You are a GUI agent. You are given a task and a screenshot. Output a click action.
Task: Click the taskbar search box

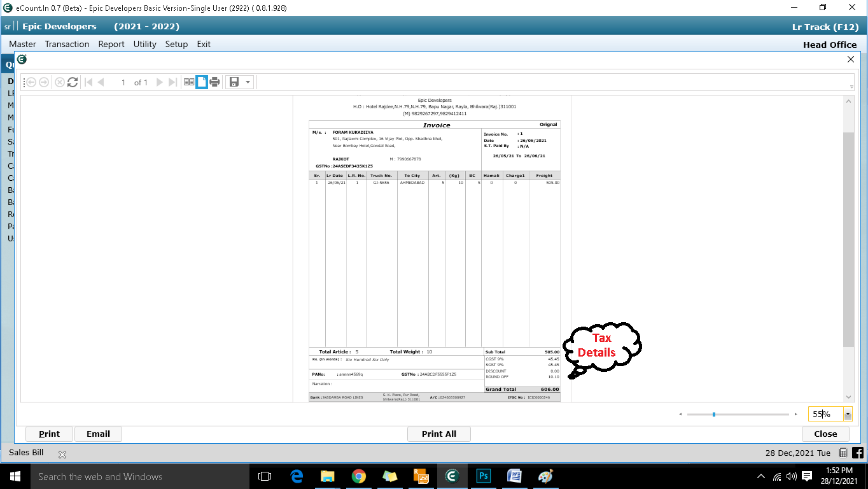point(139,476)
